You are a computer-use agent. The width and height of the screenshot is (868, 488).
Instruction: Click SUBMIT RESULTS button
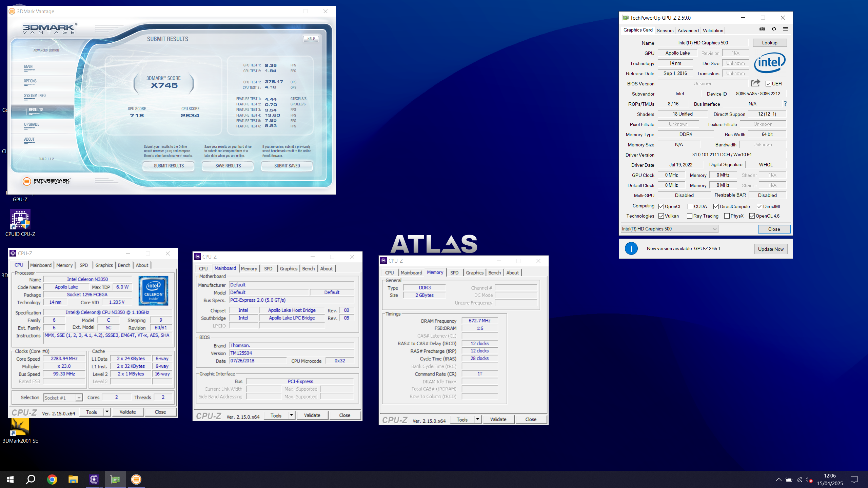click(169, 166)
